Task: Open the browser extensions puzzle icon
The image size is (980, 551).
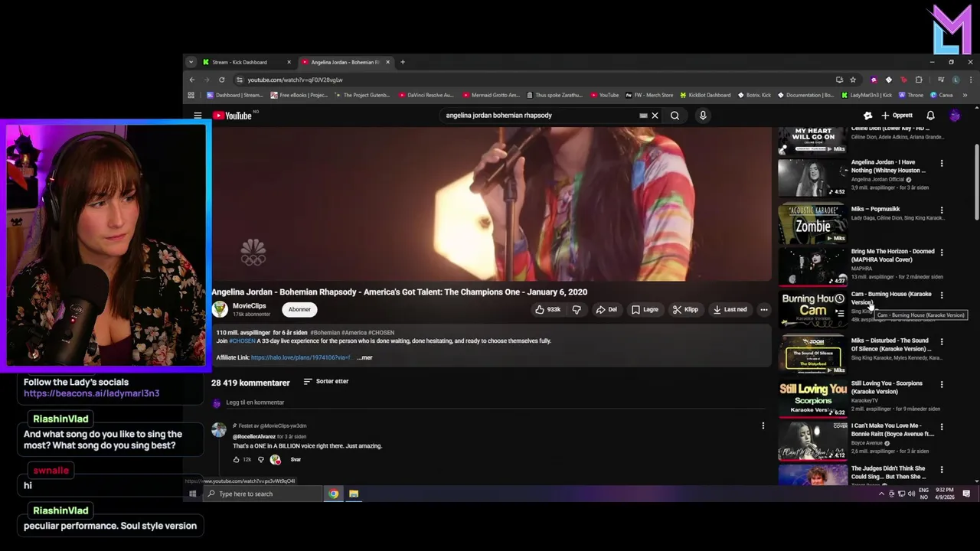Action: pyautogui.click(x=919, y=80)
